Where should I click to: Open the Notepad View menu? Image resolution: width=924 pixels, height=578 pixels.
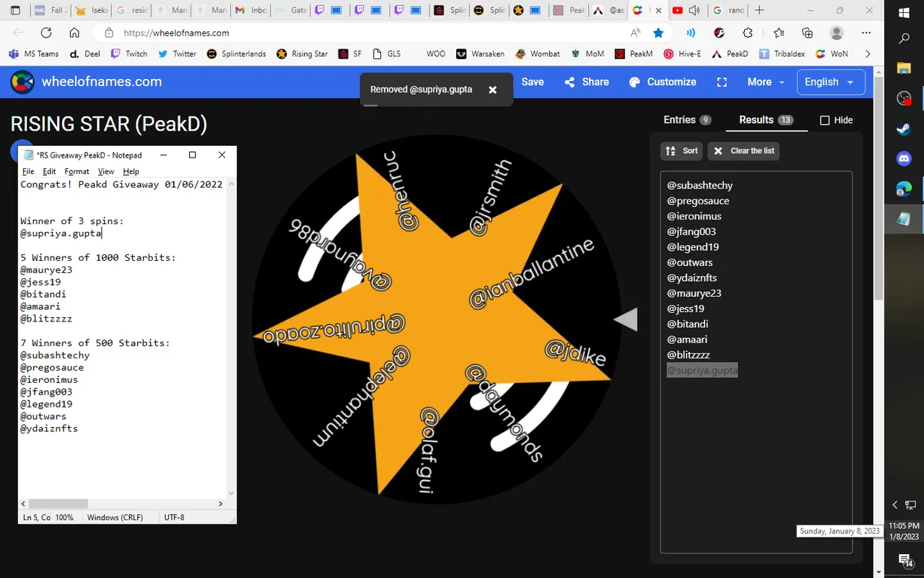pos(106,171)
